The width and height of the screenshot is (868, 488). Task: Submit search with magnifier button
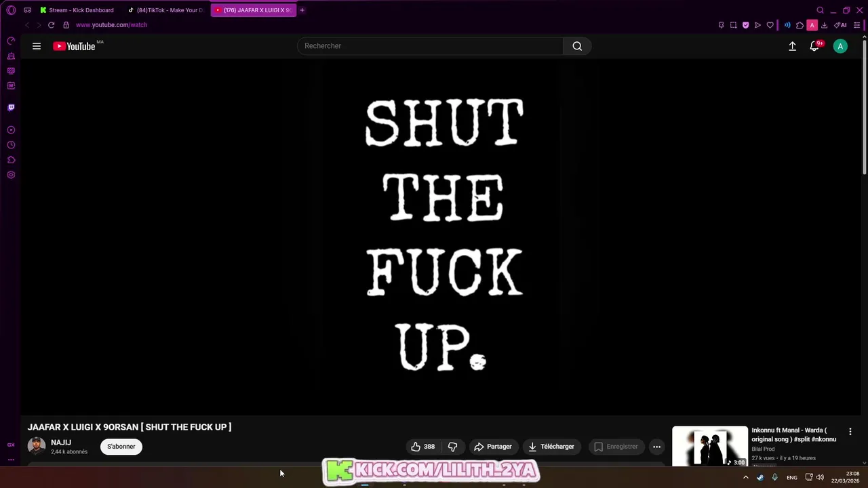pos(577,46)
